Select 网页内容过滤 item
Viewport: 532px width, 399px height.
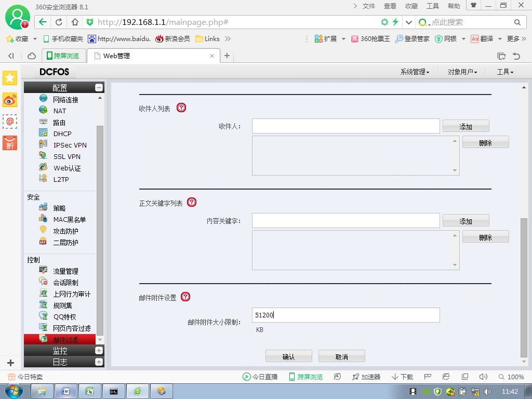pyautogui.click(x=72, y=328)
